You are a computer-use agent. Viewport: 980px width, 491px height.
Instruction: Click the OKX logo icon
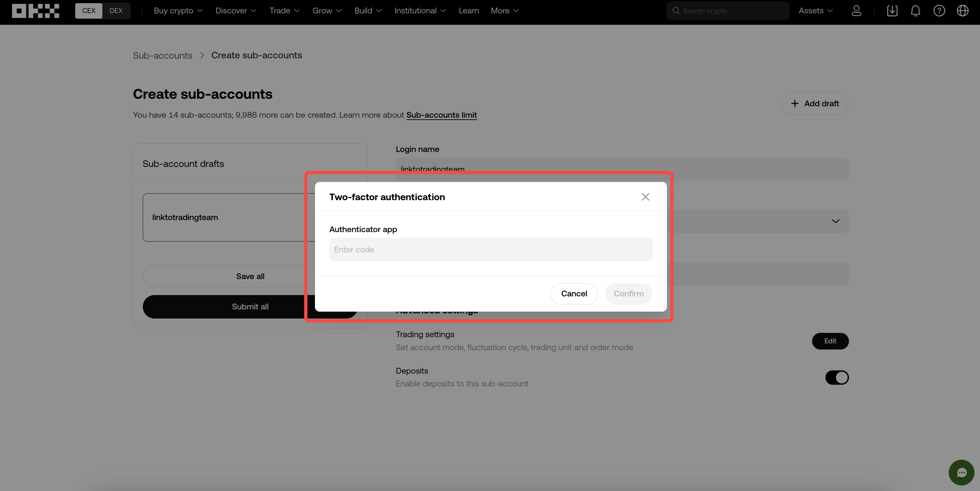click(36, 11)
